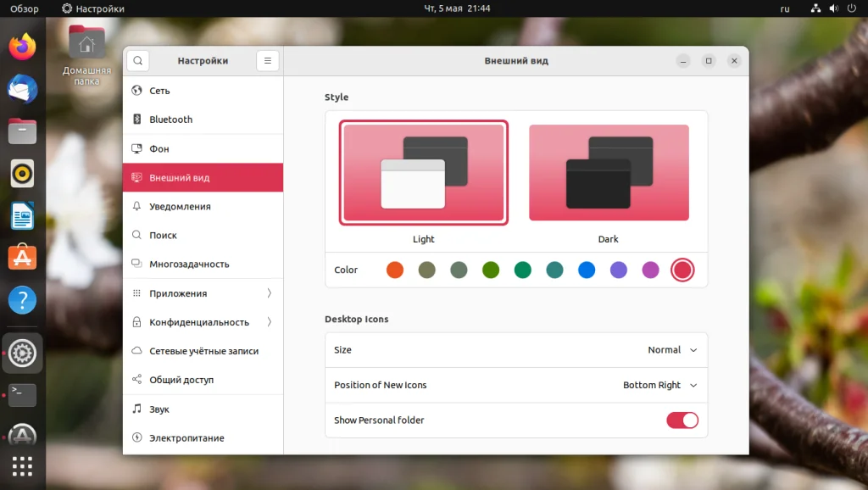The height and width of the screenshot is (490, 868).
Task: Select the Dark style preview
Action: pos(608,172)
